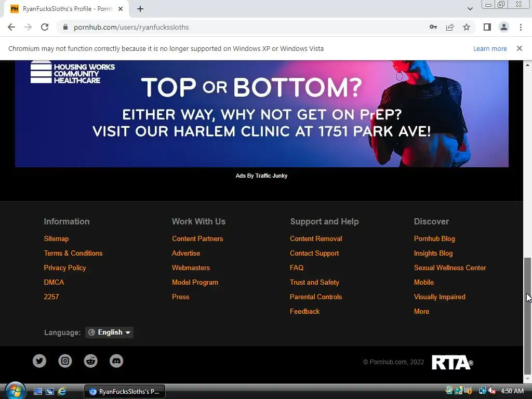Click the Switch between windows quick launch icon
This screenshot has width=532, height=399.
(50, 392)
